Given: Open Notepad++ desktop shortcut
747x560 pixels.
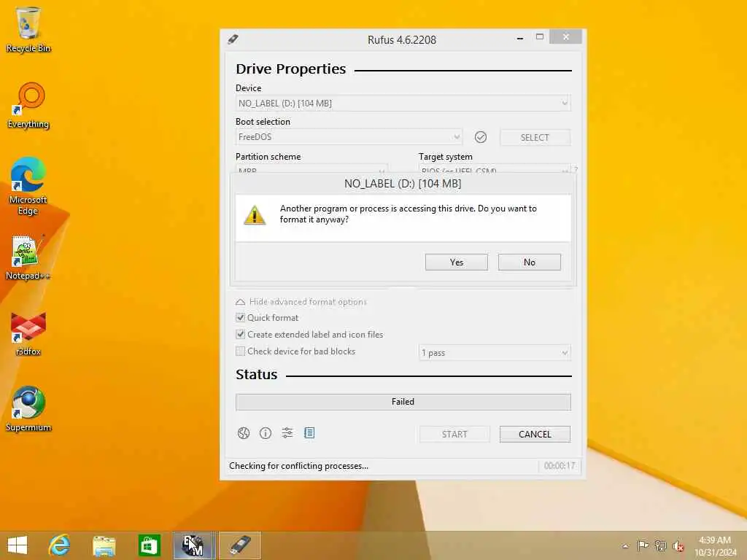Looking at the screenshot, I should pos(28,257).
